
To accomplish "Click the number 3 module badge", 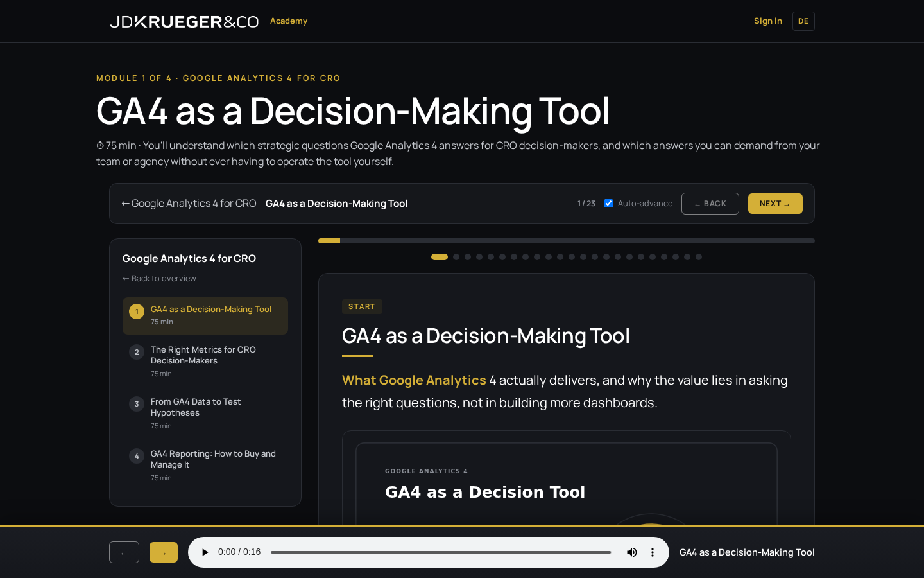I will click(137, 404).
